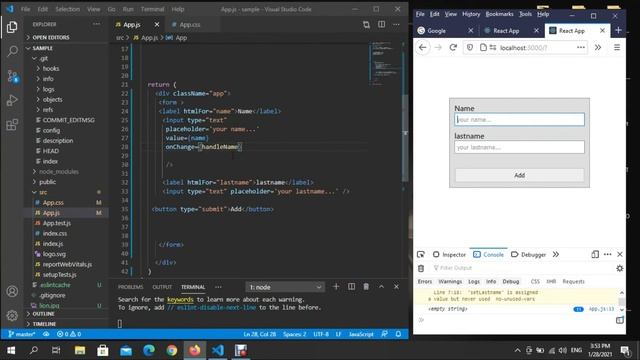The width and height of the screenshot is (640, 360).
Task: Open Selection menu in VS Code
Action: click(x=67, y=9)
